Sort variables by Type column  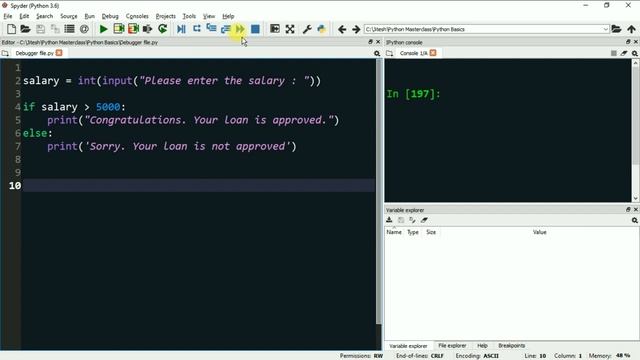pyautogui.click(x=413, y=232)
